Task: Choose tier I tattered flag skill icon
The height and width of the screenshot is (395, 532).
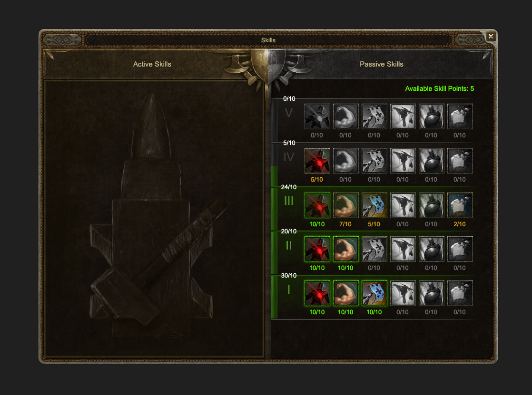Action: (403, 293)
